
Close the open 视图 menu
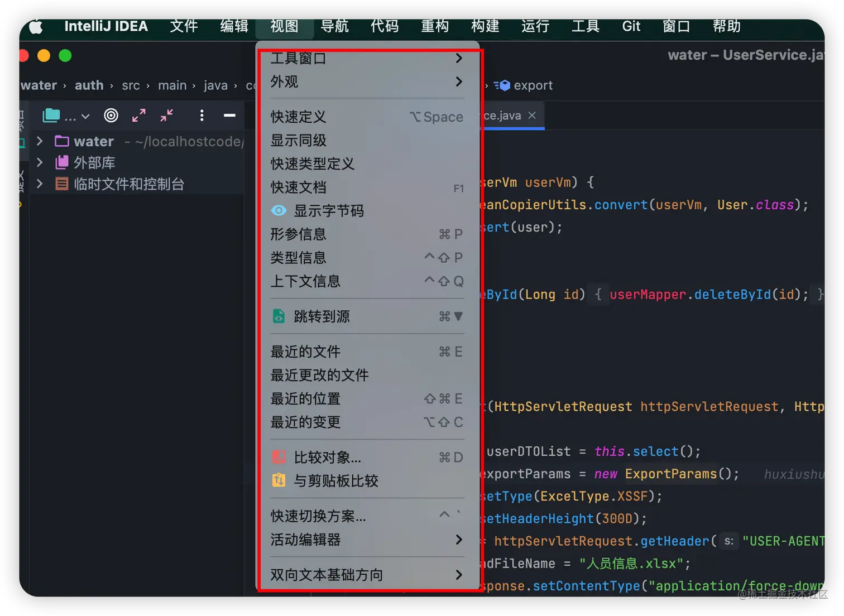(x=285, y=27)
